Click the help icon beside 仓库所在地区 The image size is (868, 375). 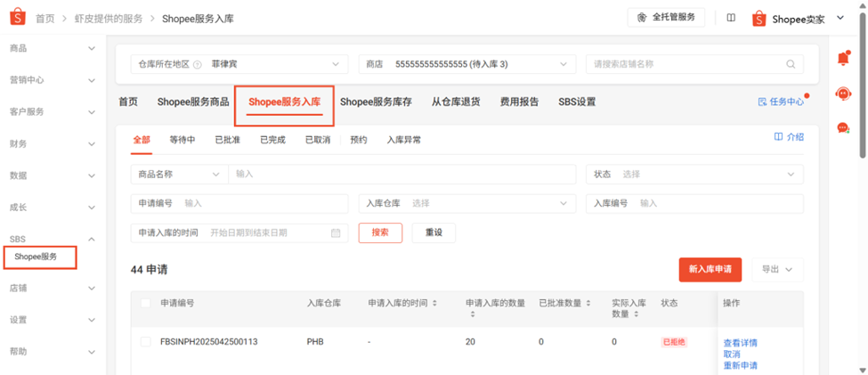[x=197, y=65]
